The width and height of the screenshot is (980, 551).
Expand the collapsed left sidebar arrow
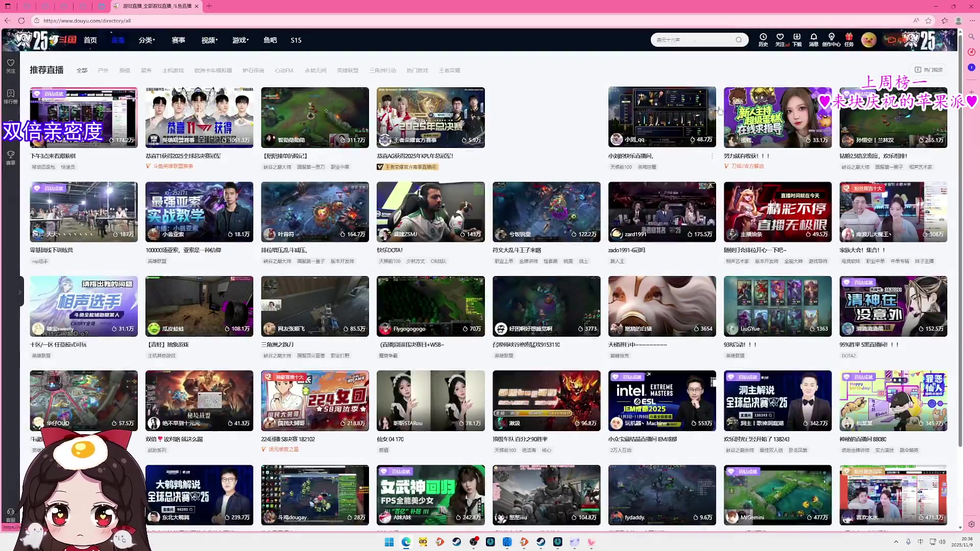[20, 292]
